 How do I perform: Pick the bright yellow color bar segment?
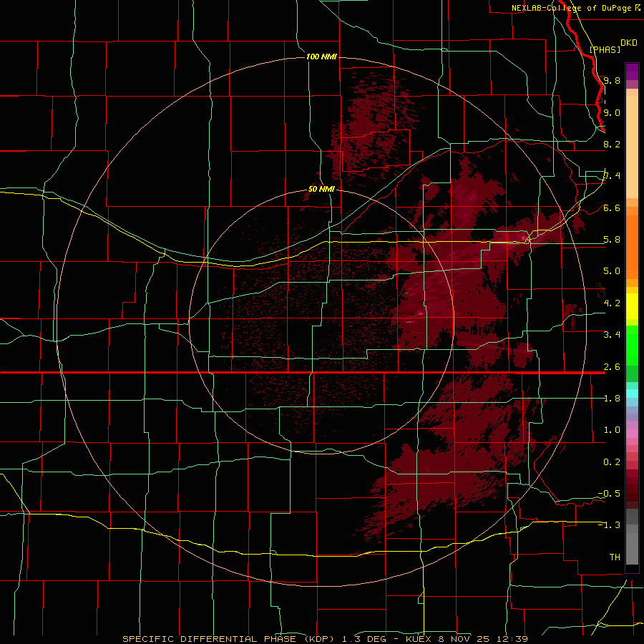(632, 306)
